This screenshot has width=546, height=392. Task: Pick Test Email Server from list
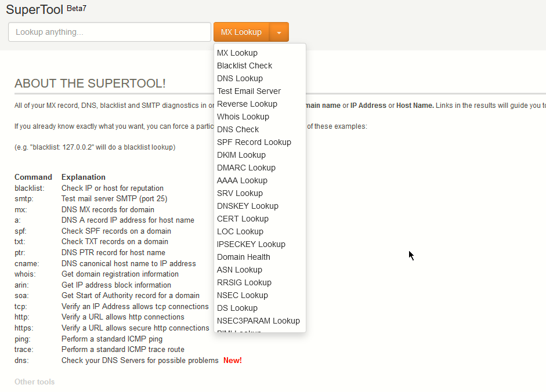[x=249, y=91]
